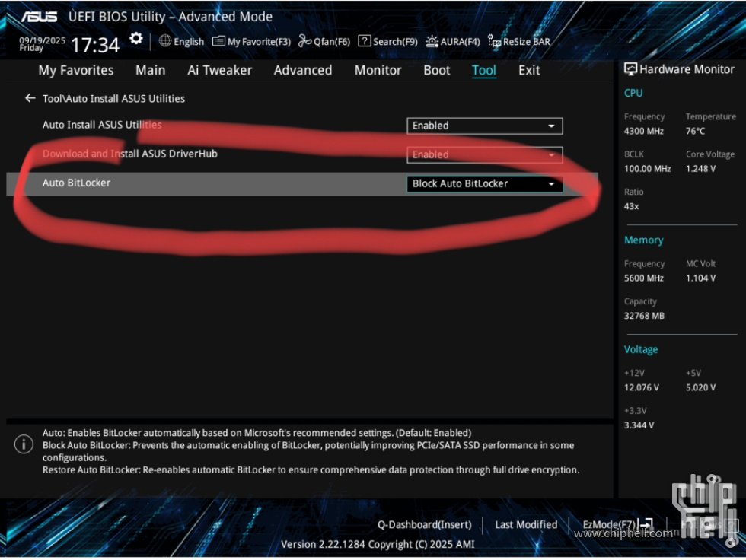This screenshot has width=746, height=560.
Task: Switch to the Ai Tweaker tab
Action: 219,70
